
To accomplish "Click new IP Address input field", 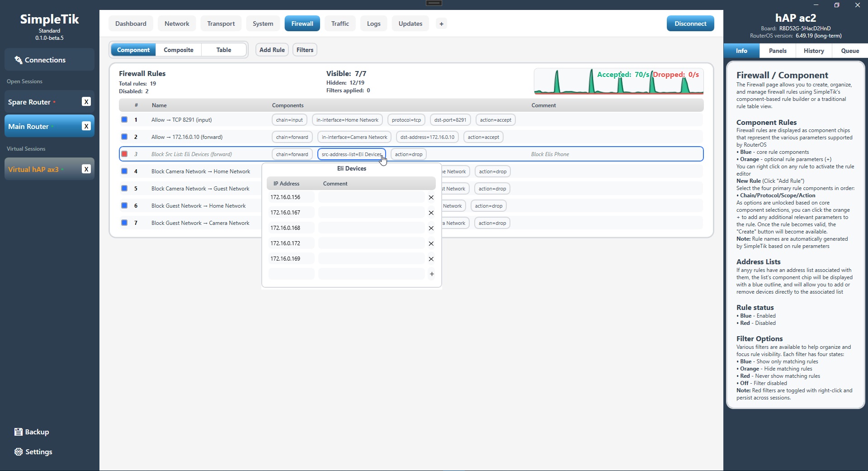I will tap(292, 274).
